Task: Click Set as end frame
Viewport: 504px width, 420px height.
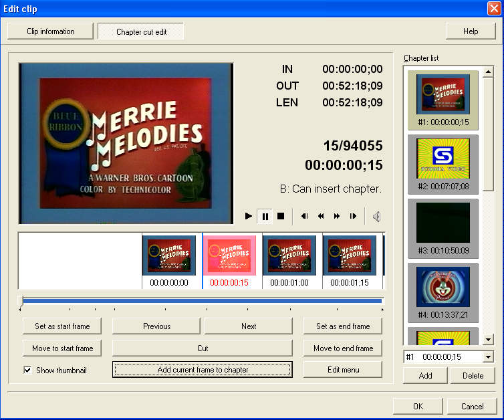Action: tap(343, 326)
